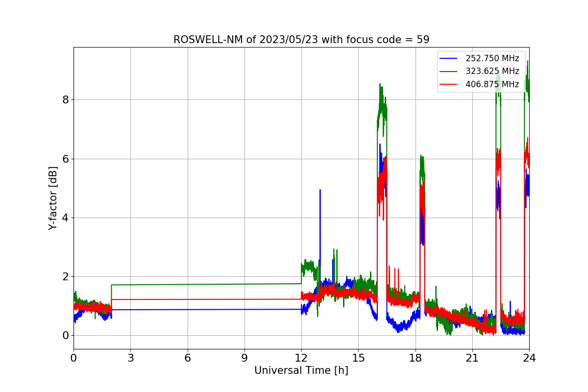Click the x-axis tick label "18"
The image size is (588, 392).
click(415, 358)
